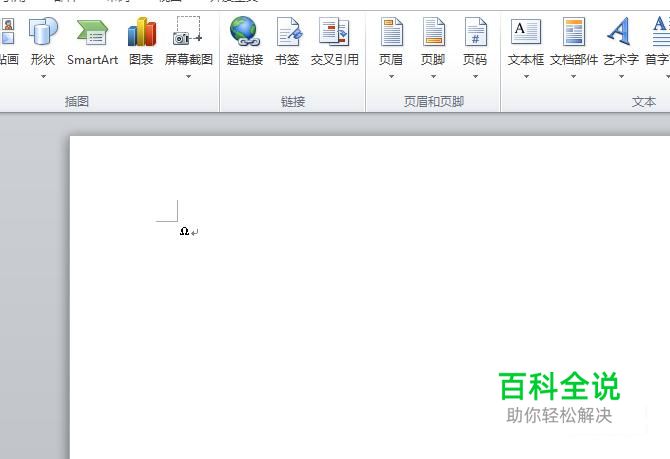Expand the Text Box (文本框) dropdown arrow
Image resolution: width=670 pixels, height=459 pixels.
click(x=526, y=77)
